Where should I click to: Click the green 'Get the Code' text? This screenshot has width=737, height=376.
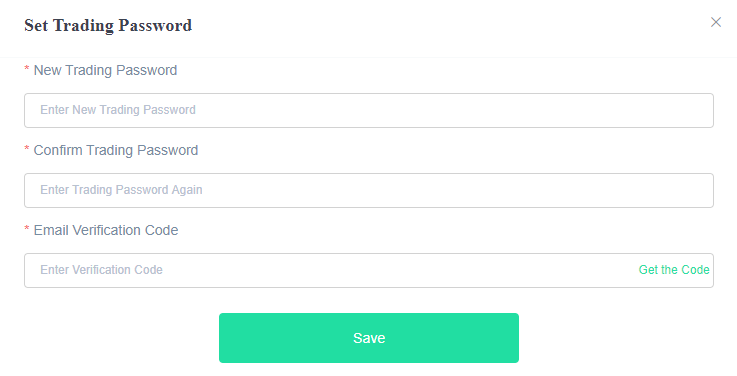pyautogui.click(x=674, y=270)
